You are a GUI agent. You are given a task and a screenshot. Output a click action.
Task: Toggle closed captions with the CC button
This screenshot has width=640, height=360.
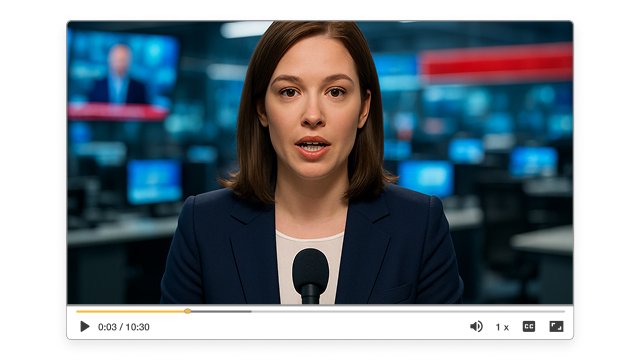pos(529,327)
